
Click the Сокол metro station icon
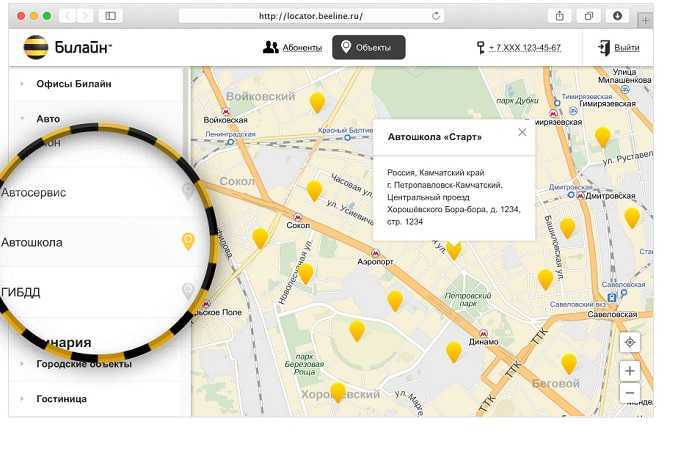298,217
